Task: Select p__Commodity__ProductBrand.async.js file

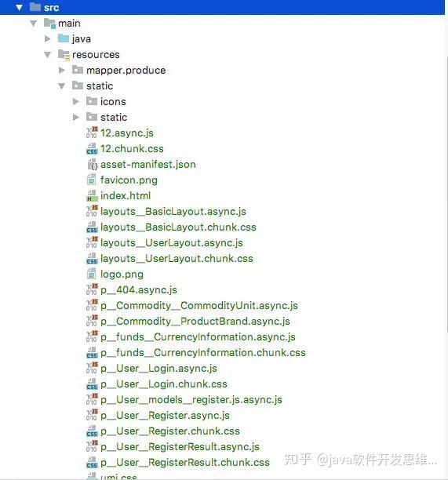Action: 195,321
